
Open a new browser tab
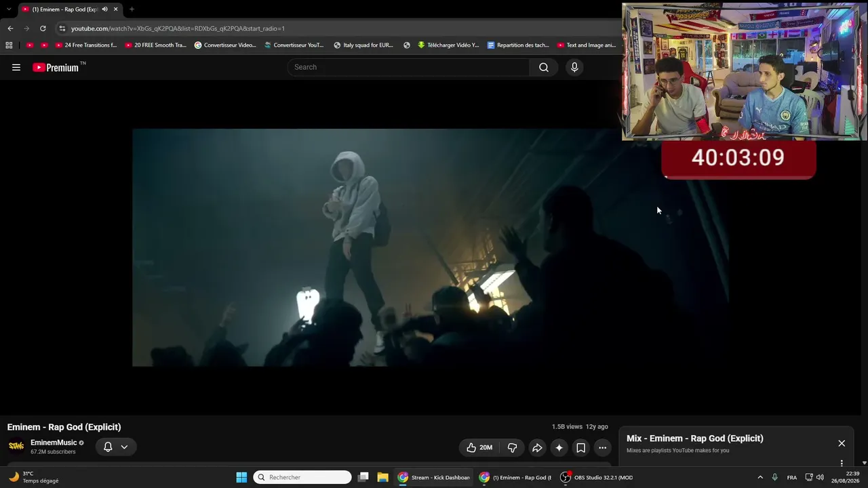pyautogui.click(x=132, y=9)
